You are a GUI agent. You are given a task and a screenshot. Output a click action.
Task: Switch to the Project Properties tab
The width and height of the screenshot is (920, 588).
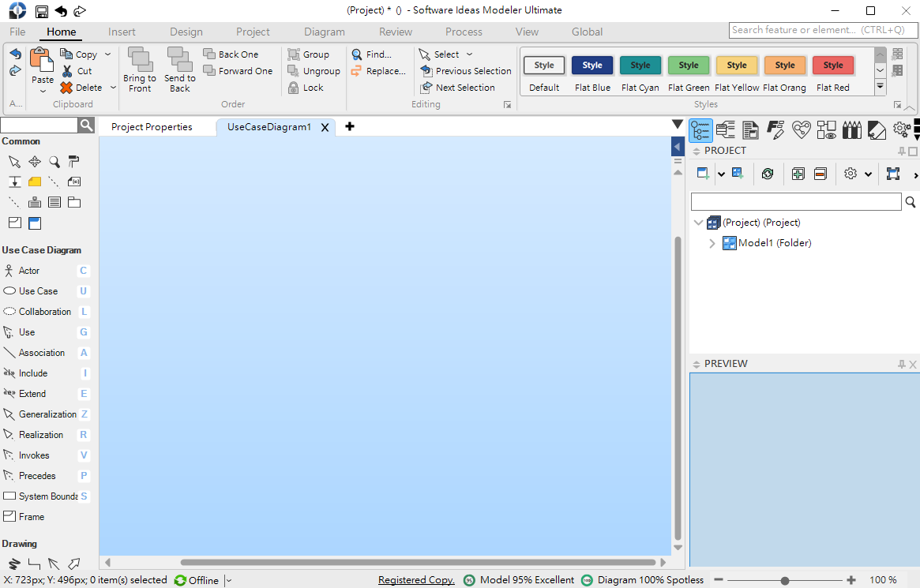click(152, 126)
